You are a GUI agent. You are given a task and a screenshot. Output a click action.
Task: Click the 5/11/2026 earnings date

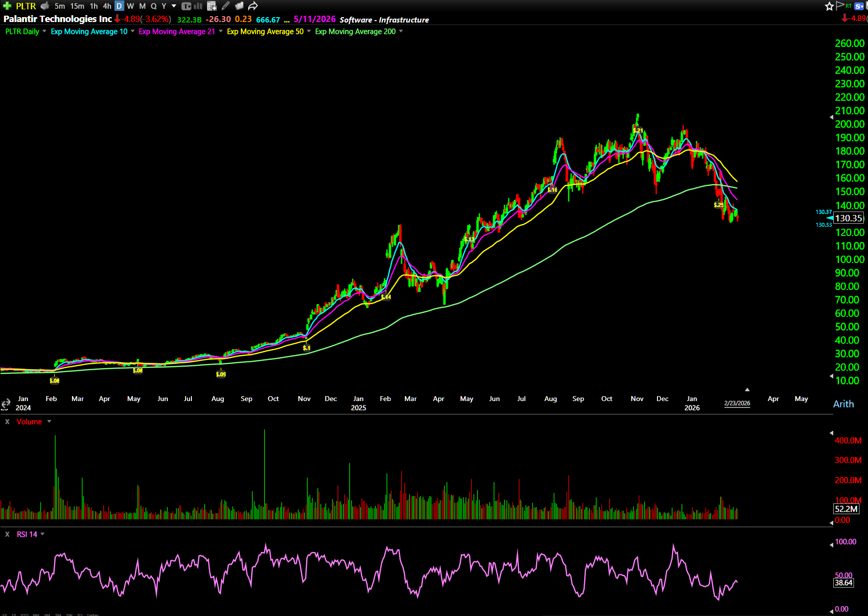pos(314,19)
